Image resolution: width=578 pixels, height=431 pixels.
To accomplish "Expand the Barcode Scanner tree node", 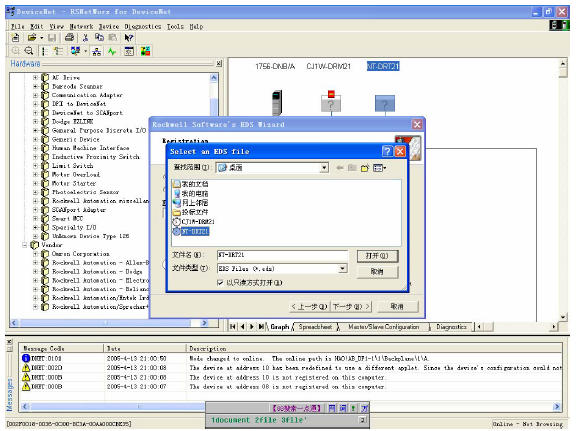I will [x=35, y=87].
